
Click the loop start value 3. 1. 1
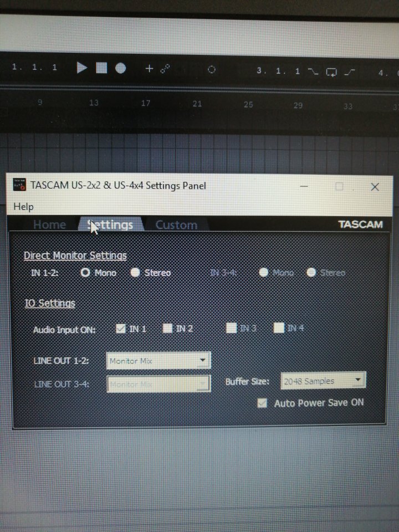[278, 71]
